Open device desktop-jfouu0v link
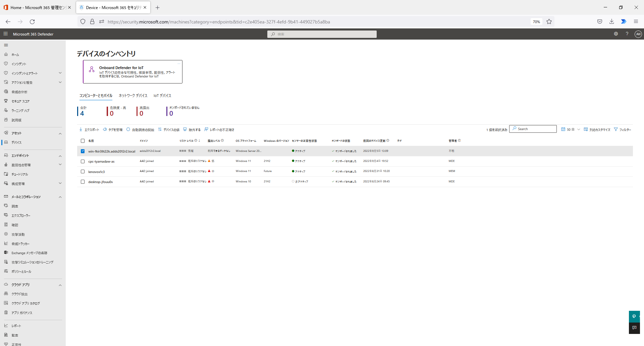The height and width of the screenshot is (346, 644). point(101,182)
